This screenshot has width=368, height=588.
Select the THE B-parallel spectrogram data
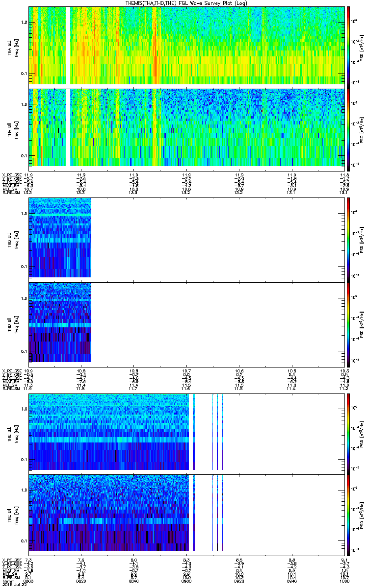pos(109,513)
